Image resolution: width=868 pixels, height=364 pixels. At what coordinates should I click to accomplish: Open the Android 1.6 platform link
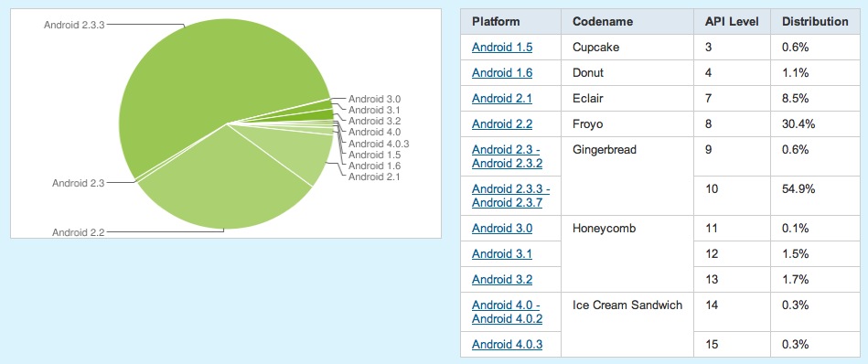tap(502, 73)
